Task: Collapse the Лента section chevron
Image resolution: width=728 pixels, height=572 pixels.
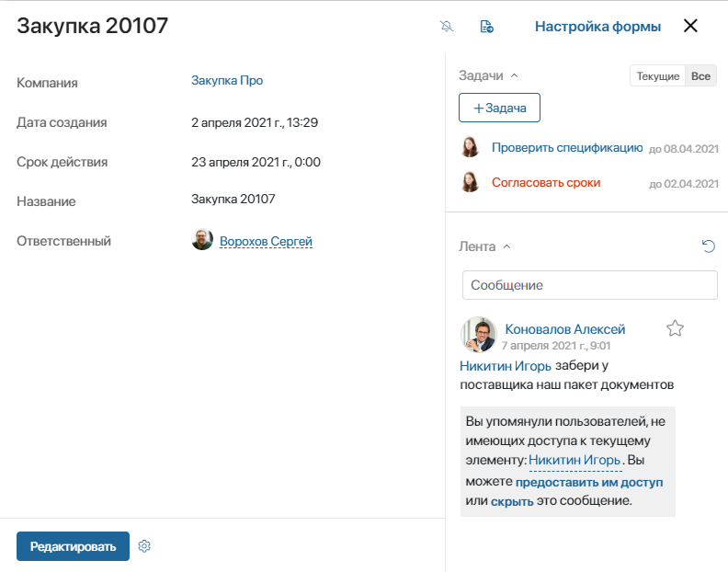Action: point(507,246)
